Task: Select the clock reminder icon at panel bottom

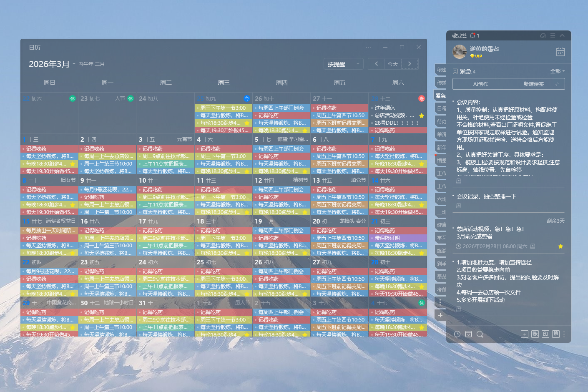Action: (457, 334)
